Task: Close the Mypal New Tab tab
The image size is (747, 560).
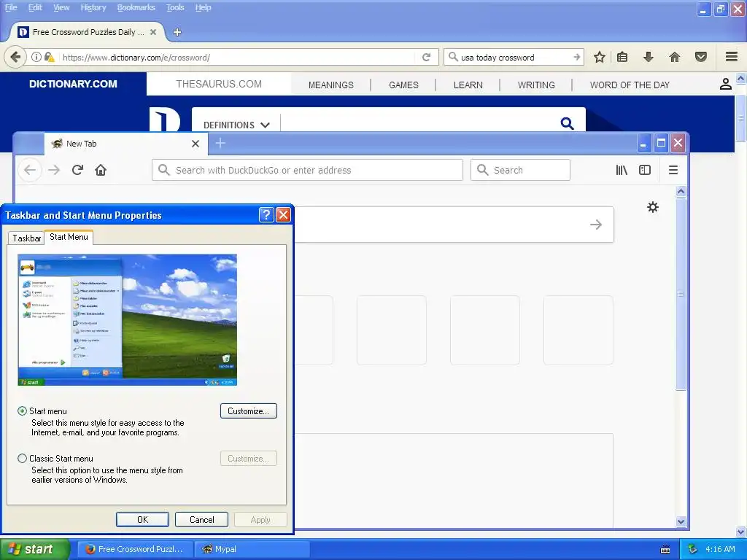Action: click(196, 144)
